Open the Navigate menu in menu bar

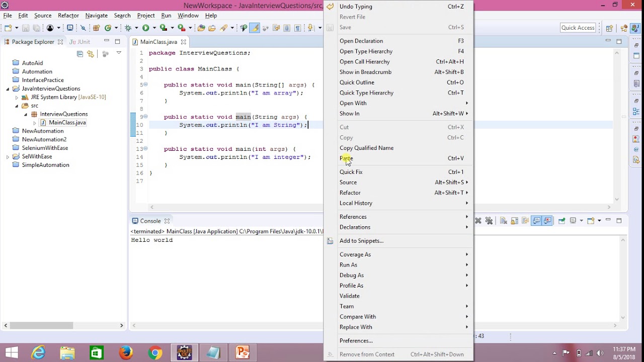96,16
